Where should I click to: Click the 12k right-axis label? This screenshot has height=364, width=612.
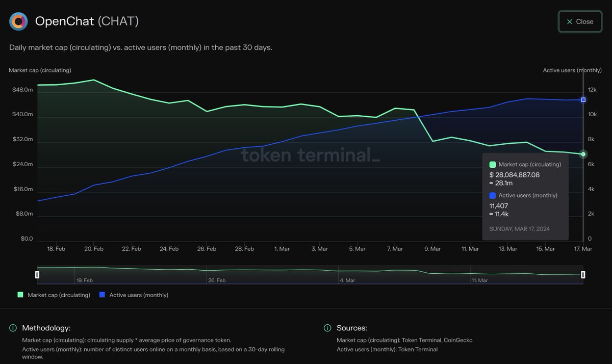tap(592, 90)
